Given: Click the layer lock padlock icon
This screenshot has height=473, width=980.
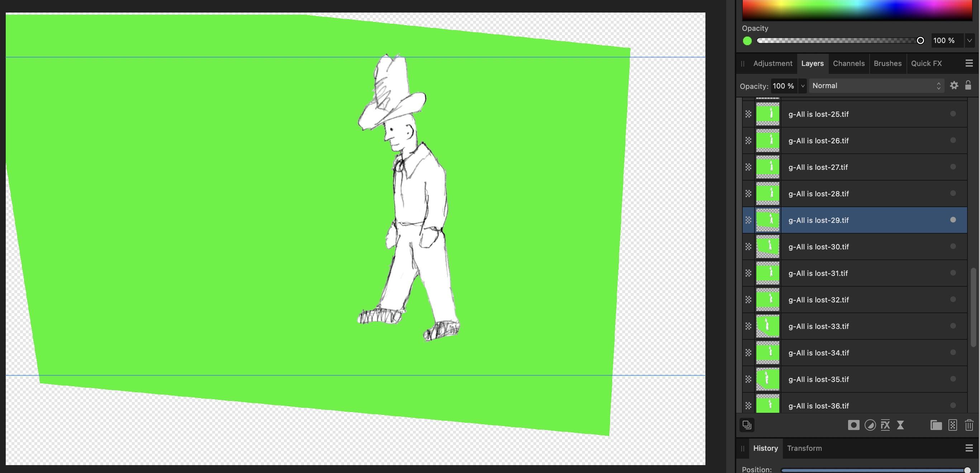Looking at the screenshot, I should 968,85.
